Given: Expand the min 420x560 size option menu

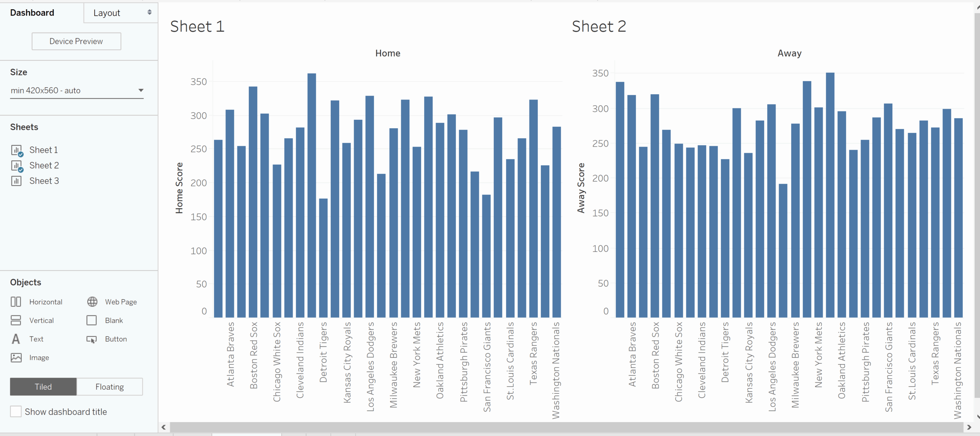Looking at the screenshot, I should coord(140,90).
